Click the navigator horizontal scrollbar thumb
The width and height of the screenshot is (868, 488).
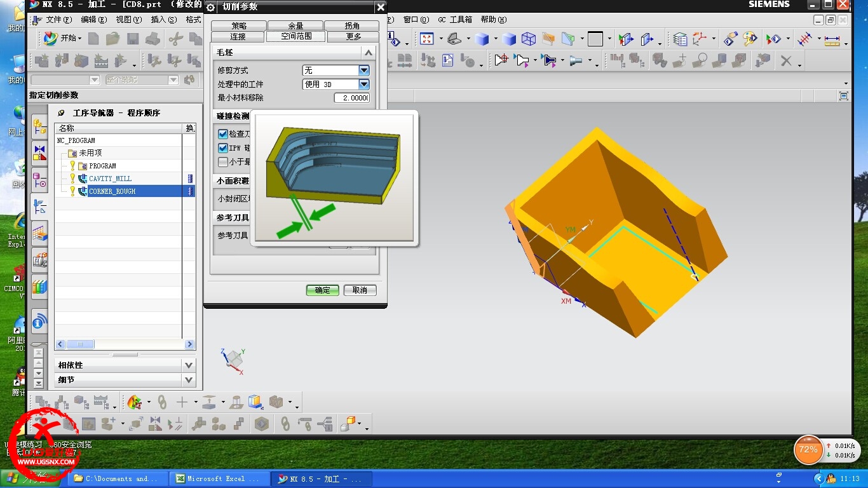pyautogui.click(x=80, y=344)
